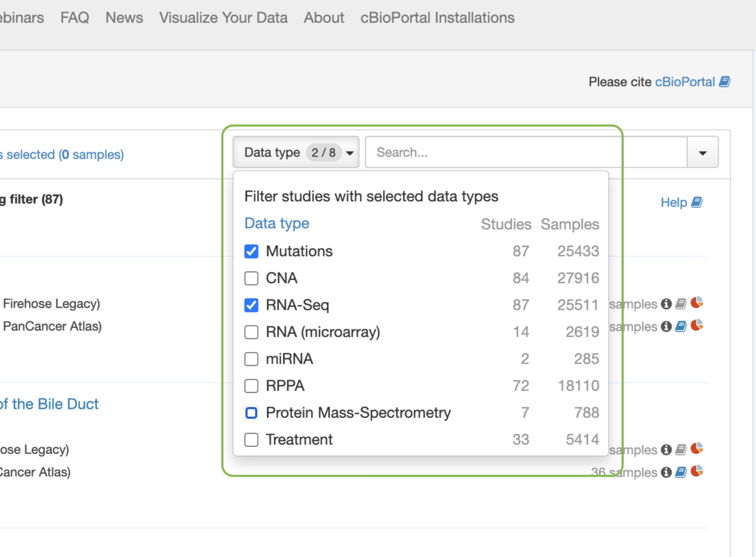Click the 'PanCancer Atlas)' study name
756x557 pixels.
click(x=52, y=326)
